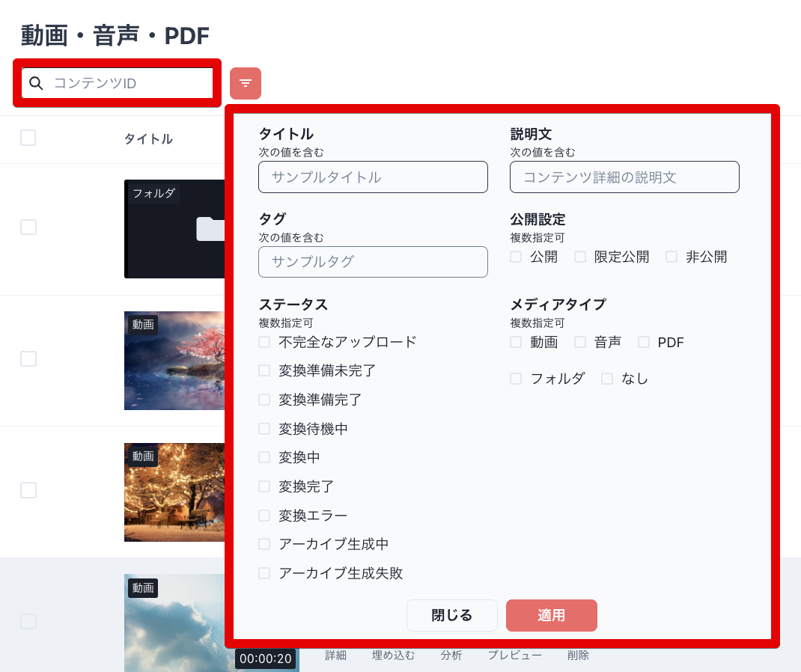The width and height of the screenshot is (801, 672).
Task: Enable the 変換完了 status checkbox
Action: coord(264,486)
